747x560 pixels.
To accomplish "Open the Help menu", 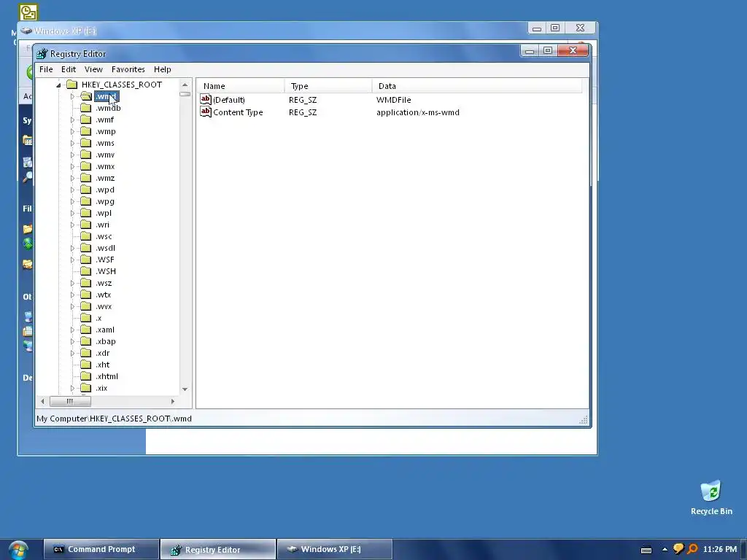I will coord(163,69).
